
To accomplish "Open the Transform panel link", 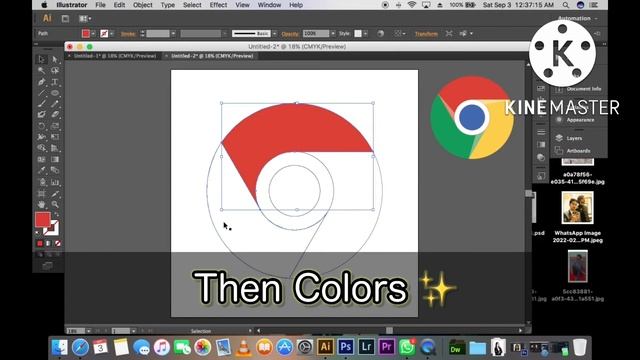I will tap(427, 34).
